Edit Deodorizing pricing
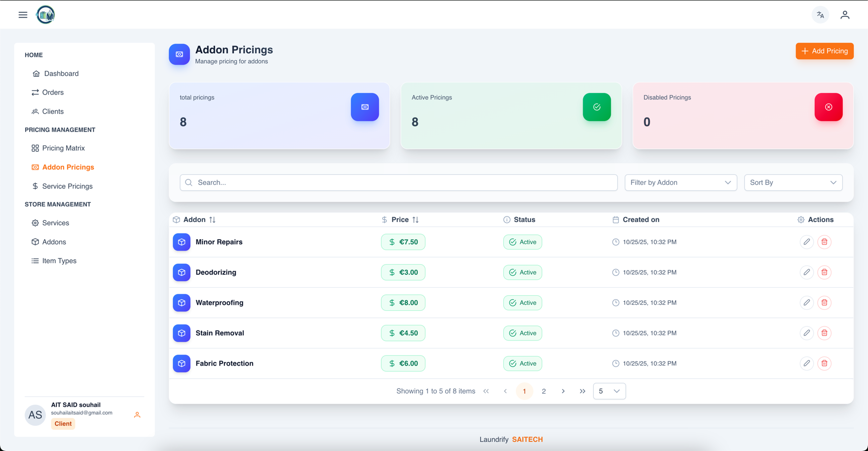This screenshot has width=868, height=451. 807,272
